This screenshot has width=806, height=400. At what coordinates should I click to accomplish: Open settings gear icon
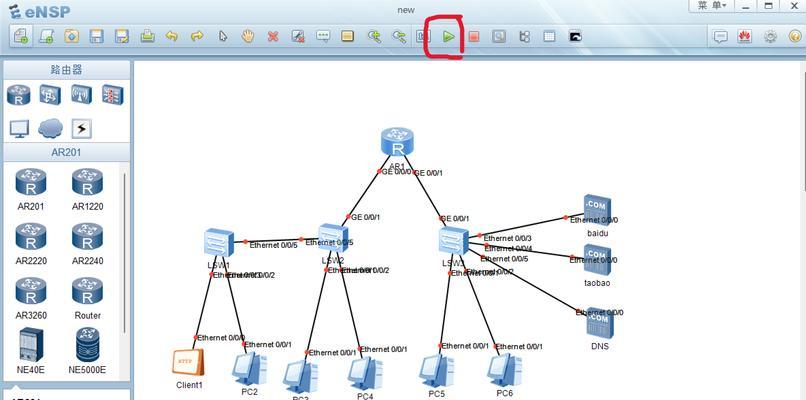click(x=770, y=37)
